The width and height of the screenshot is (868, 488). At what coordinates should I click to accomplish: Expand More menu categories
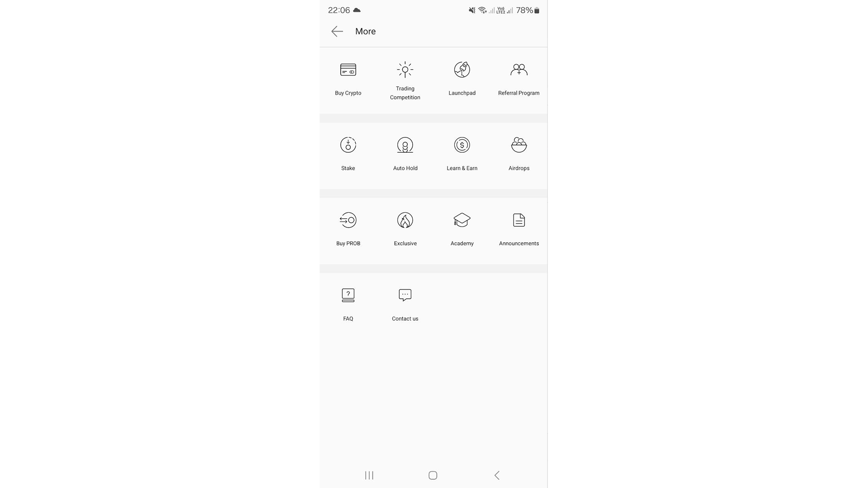tap(365, 31)
